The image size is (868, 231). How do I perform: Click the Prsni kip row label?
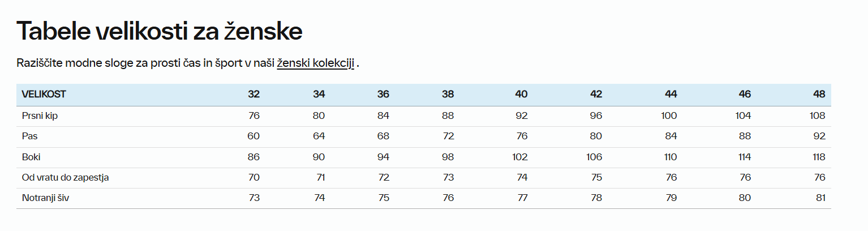(x=40, y=115)
